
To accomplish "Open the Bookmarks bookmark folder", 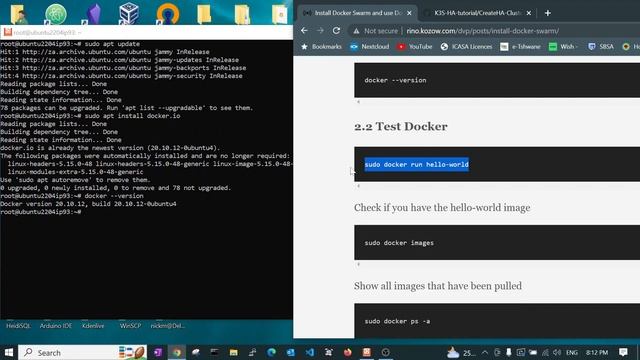I will coord(321,47).
